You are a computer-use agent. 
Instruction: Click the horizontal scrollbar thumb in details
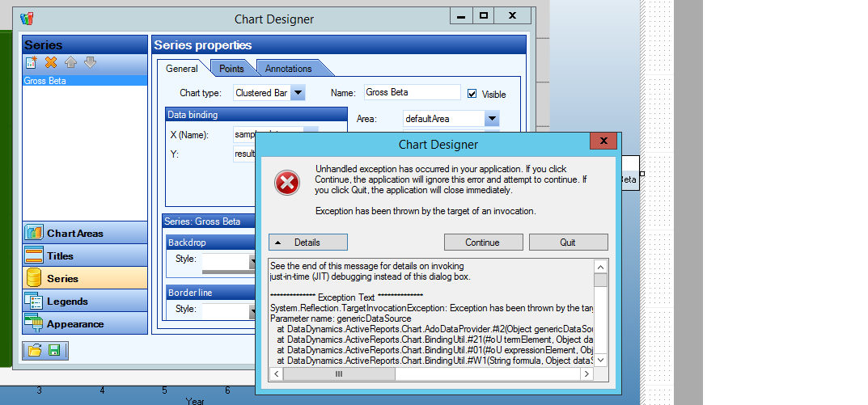(339, 374)
